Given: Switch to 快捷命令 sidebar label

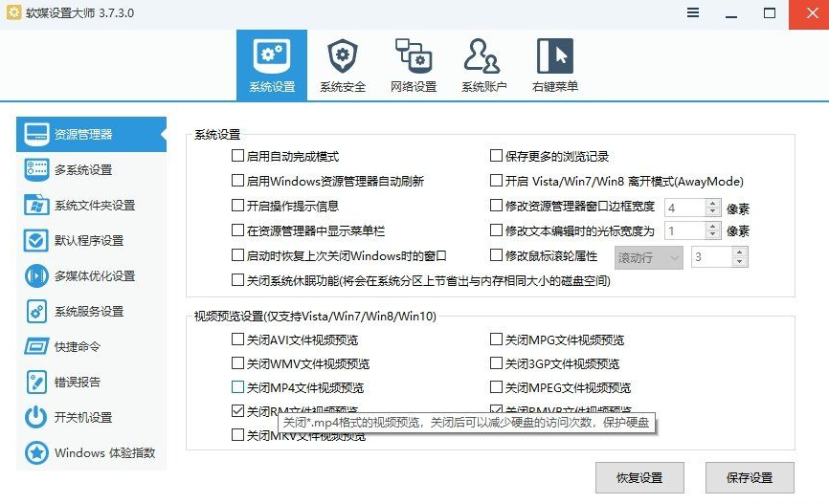Looking at the screenshot, I should (x=78, y=346).
